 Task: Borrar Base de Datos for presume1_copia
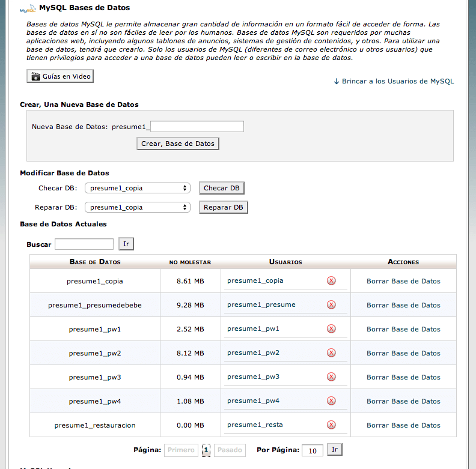tap(403, 281)
